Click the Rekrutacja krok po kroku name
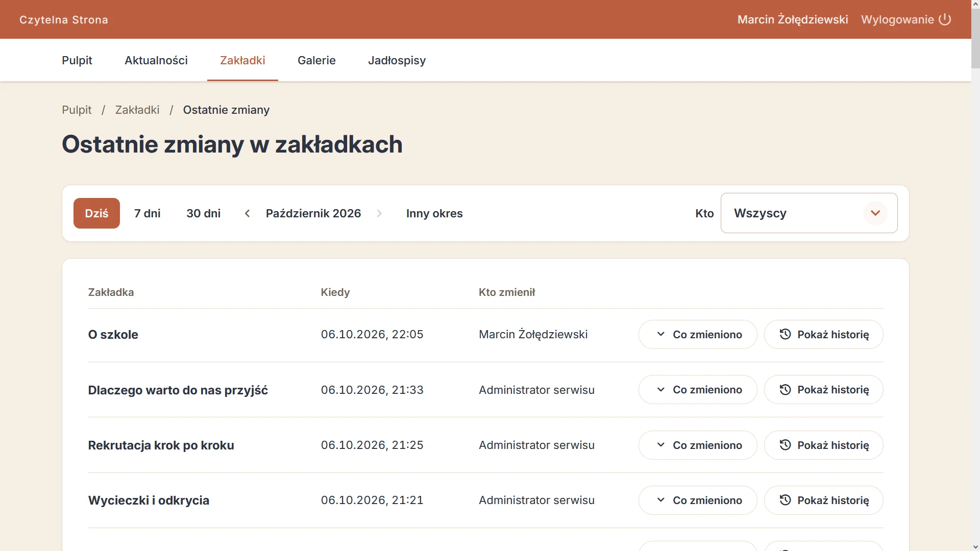The image size is (980, 551). tap(161, 445)
